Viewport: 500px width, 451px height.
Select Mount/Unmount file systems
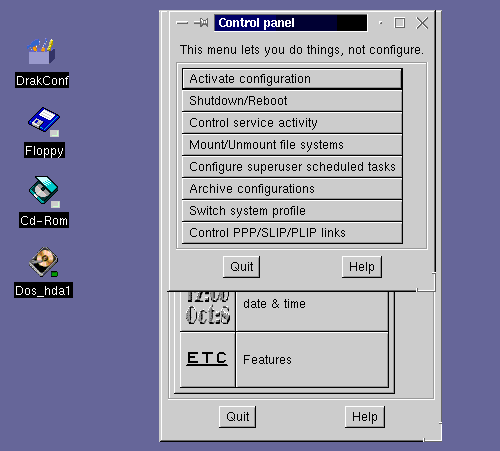[x=292, y=145]
